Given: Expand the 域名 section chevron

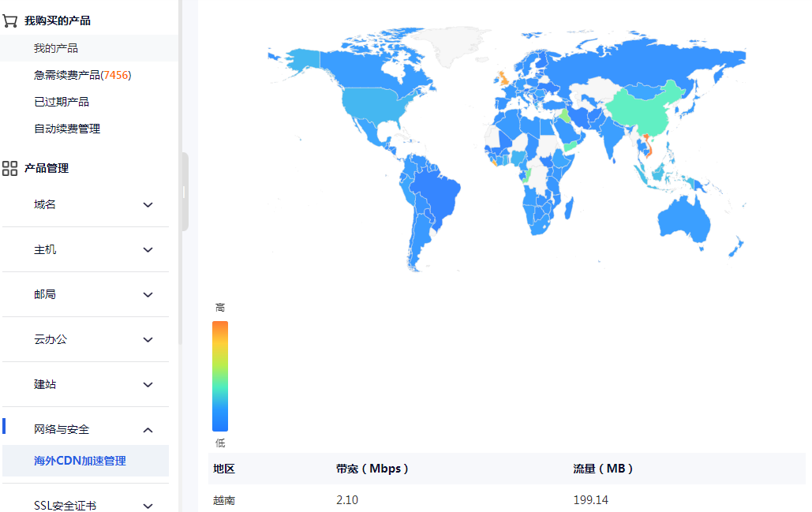Looking at the screenshot, I should (148, 205).
